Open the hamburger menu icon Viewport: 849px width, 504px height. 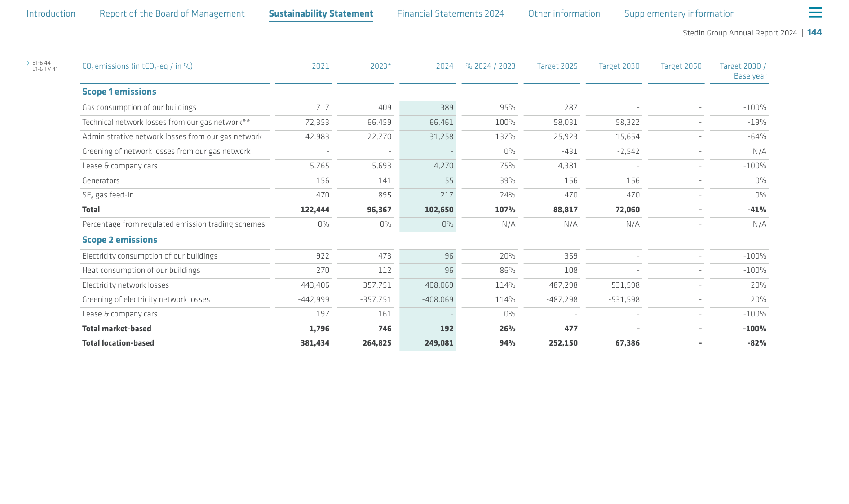[x=815, y=13]
